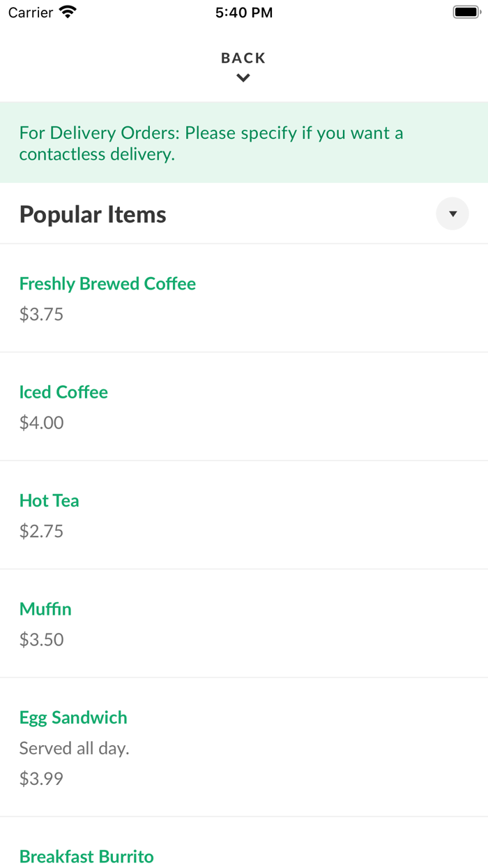The image size is (488, 868).
Task: Tap the $3.50 Muffin price
Action: (x=41, y=639)
